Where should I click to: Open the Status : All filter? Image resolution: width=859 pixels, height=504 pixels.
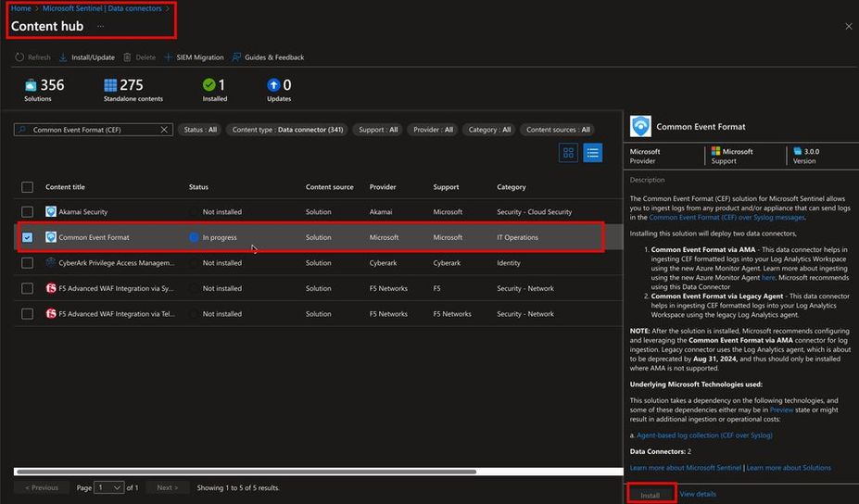tap(200, 130)
